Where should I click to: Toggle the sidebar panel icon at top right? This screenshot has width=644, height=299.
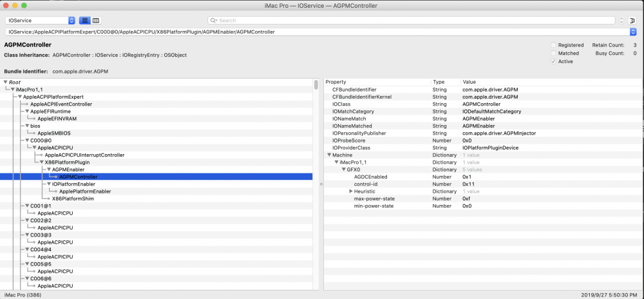pos(632,21)
